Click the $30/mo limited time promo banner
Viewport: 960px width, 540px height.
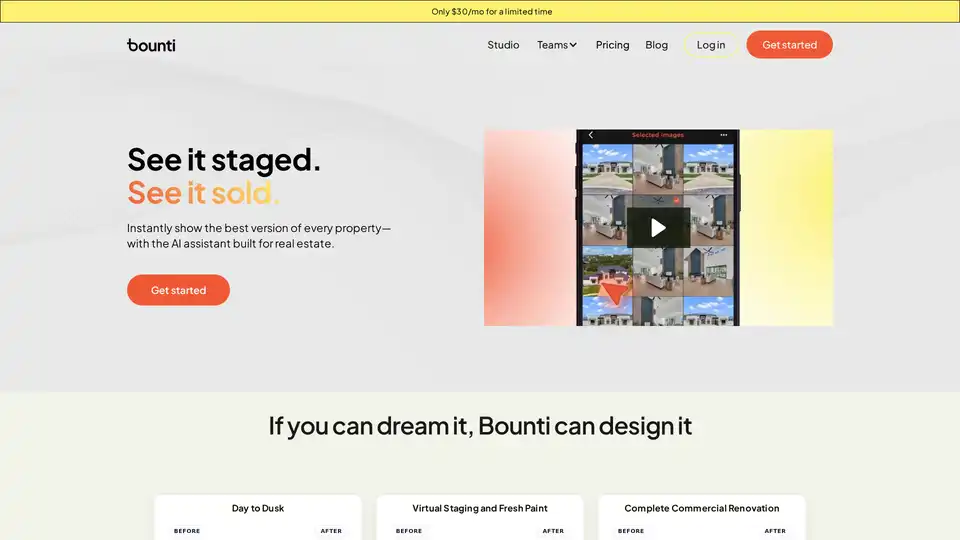pos(491,11)
